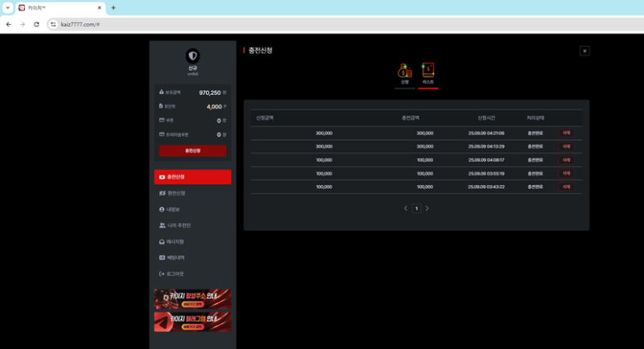Click the browser back arrow
This screenshot has width=644, height=349.
pyautogui.click(x=8, y=24)
